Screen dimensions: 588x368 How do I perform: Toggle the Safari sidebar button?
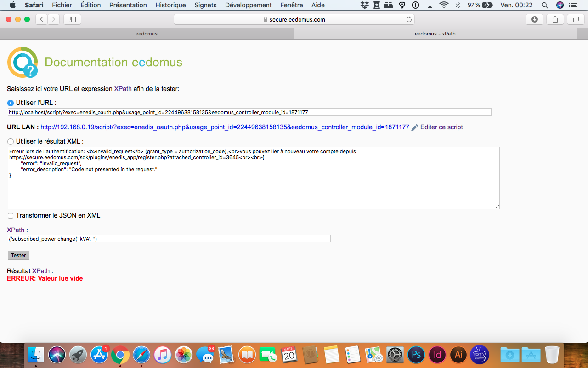(72, 19)
